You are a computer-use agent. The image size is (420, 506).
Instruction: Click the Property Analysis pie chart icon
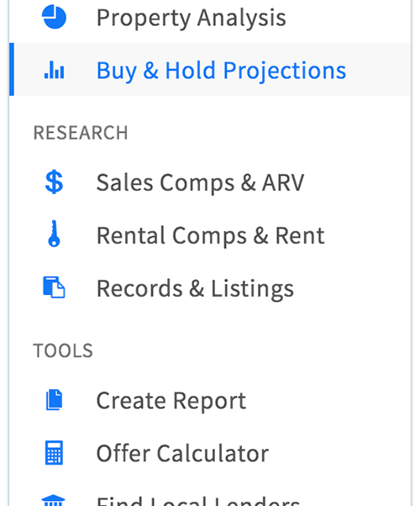click(x=54, y=17)
